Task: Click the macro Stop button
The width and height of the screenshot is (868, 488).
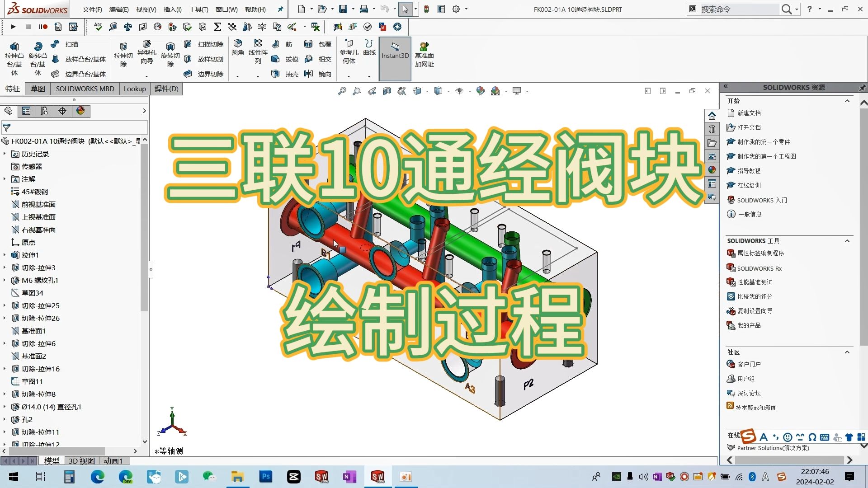Action: click(x=28, y=27)
